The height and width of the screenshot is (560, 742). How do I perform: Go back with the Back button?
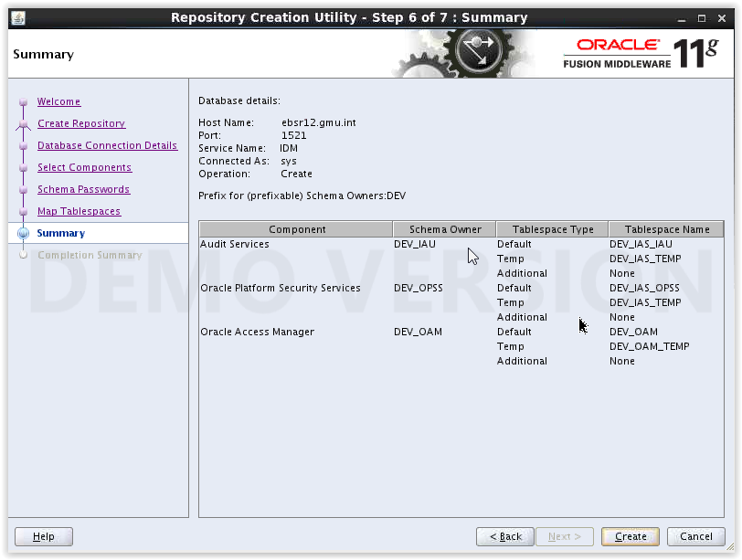[505, 536]
